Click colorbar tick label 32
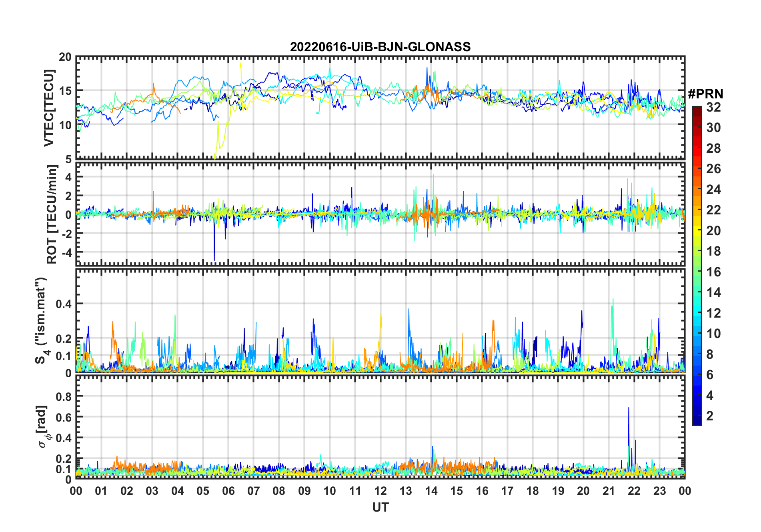 (x=713, y=107)
